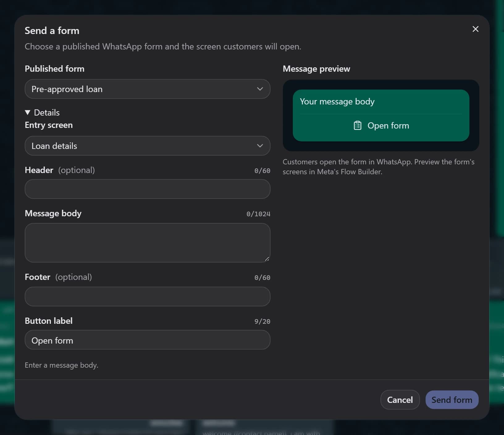Click the 'Enter a message body.' validation text
This screenshot has width=504, height=435.
click(x=61, y=365)
